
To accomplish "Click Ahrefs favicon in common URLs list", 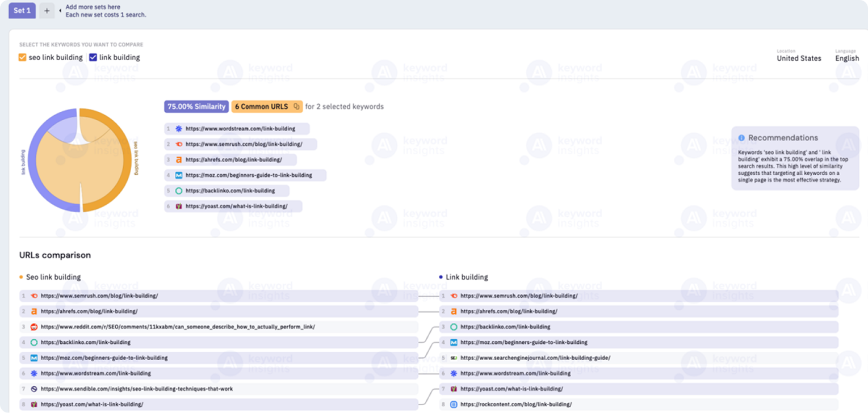I will point(179,160).
